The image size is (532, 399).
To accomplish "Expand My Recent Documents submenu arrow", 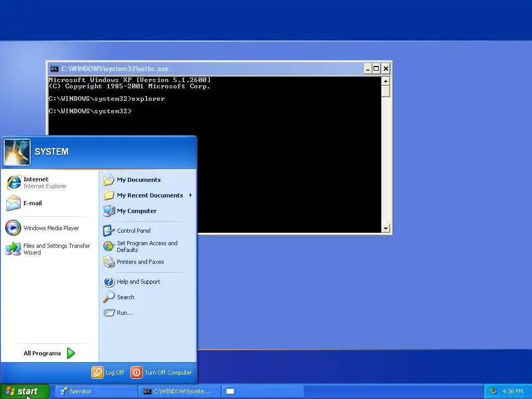I will [191, 195].
